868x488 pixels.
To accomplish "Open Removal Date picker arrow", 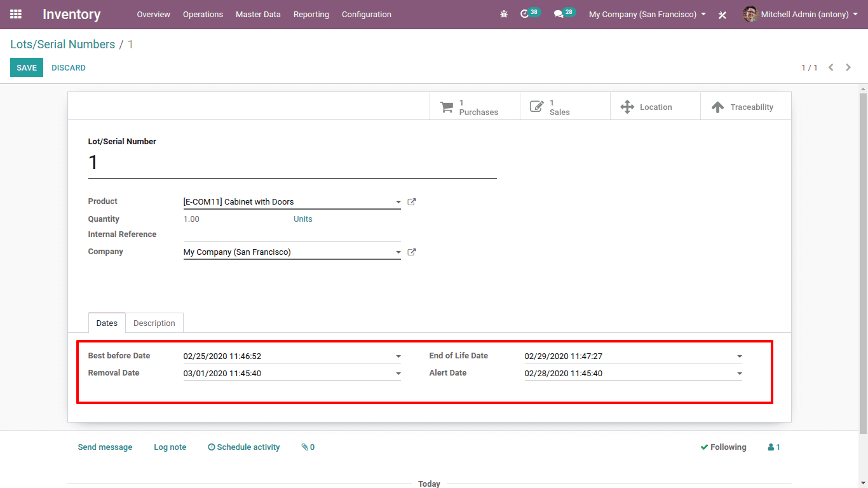I will tap(398, 374).
